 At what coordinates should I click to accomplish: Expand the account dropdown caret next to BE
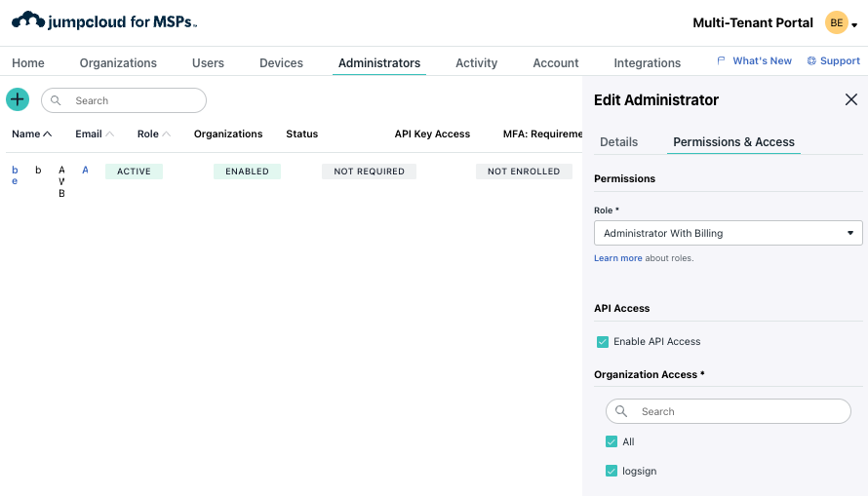click(x=854, y=25)
